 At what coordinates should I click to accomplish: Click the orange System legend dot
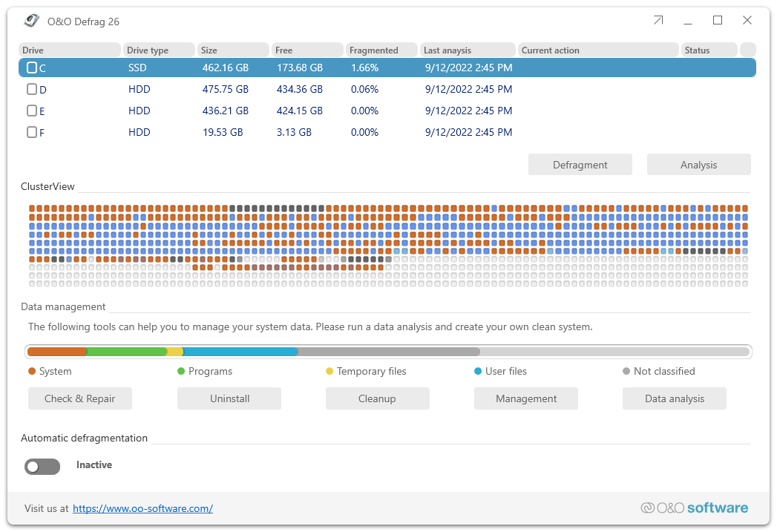tap(30, 371)
